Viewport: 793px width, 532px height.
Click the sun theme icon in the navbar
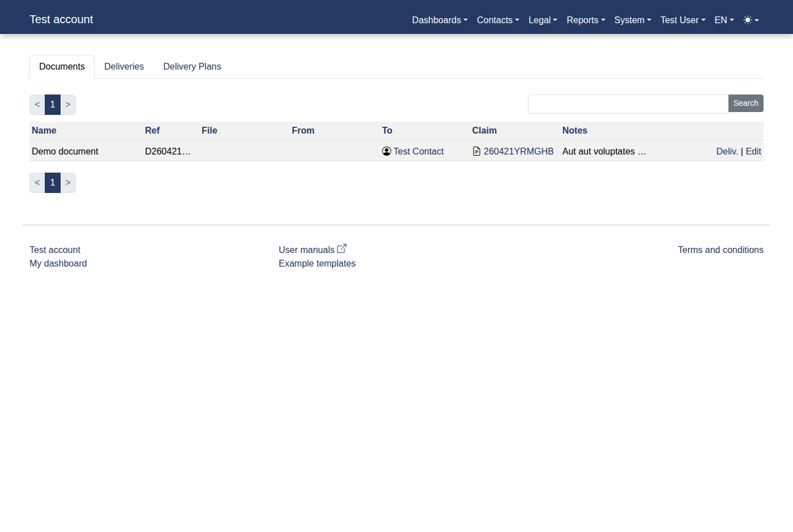click(747, 19)
